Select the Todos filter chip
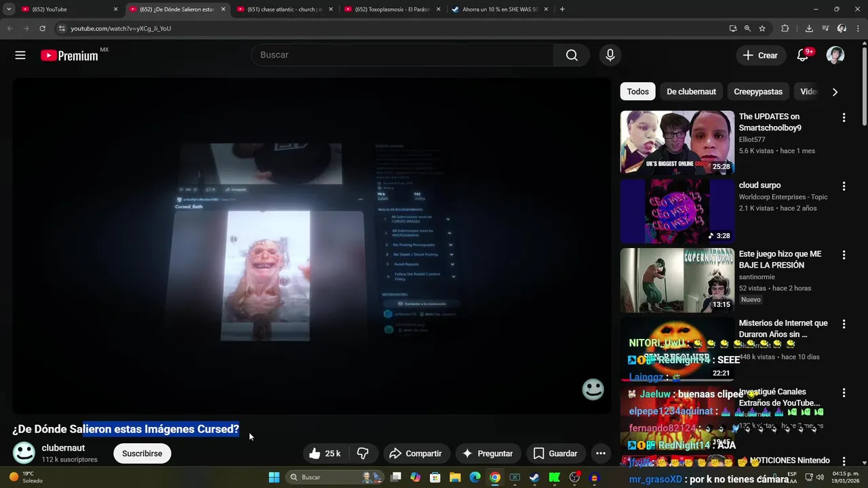The image size is (868, 488). (637, 91)
